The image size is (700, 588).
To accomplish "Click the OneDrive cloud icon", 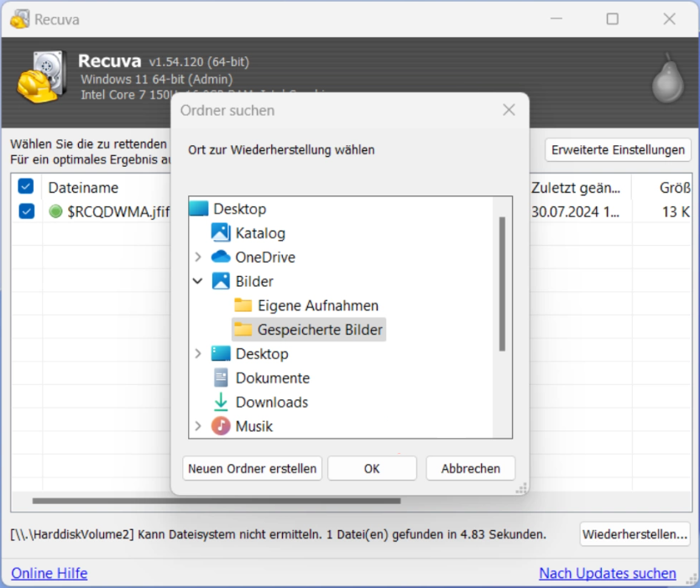I will (x=221, y=257).
